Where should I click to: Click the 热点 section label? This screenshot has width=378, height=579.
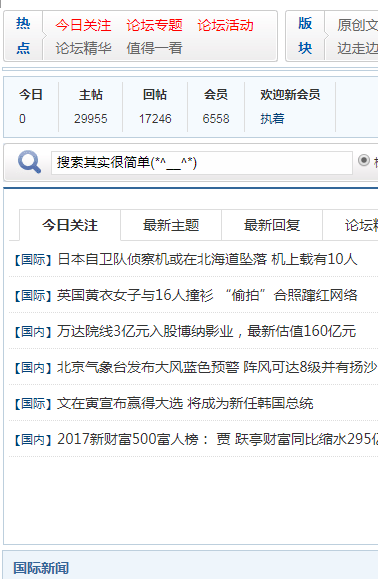pos(23,35)
